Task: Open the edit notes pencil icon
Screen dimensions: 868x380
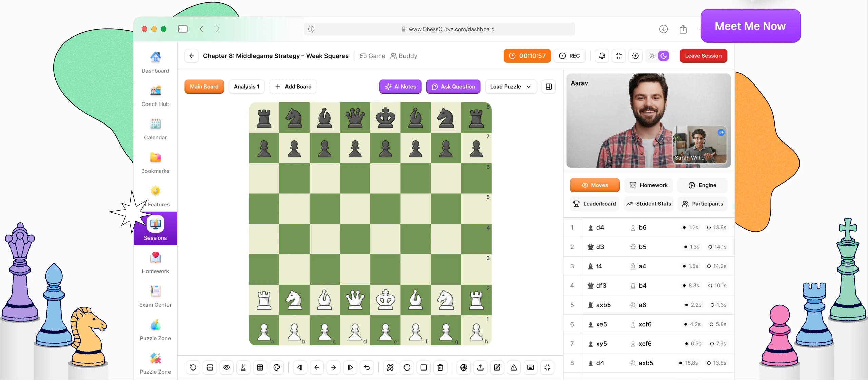Action: coord(497,367)
